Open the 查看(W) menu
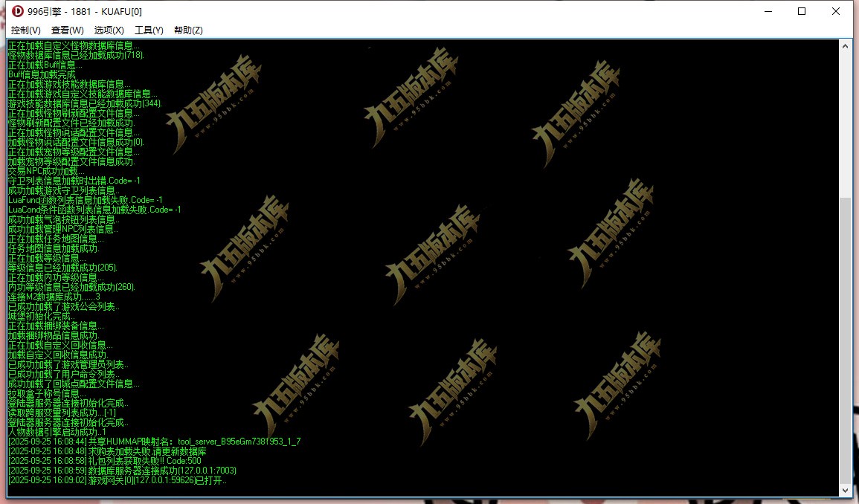 68,30
